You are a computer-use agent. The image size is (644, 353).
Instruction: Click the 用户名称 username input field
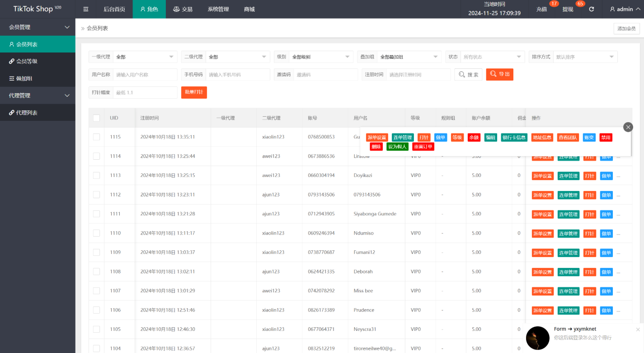click(x=145, y=75)
